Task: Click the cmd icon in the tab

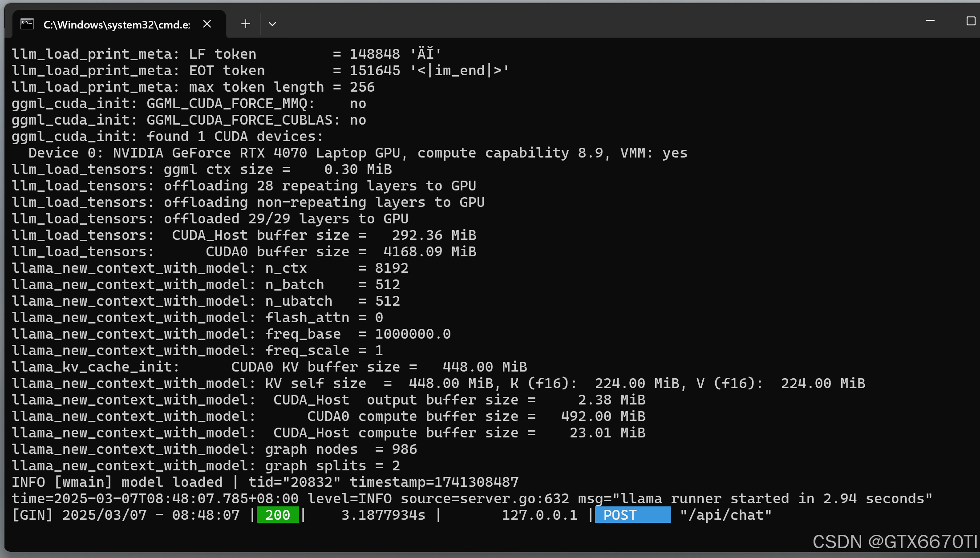Action: coord(27,24)
